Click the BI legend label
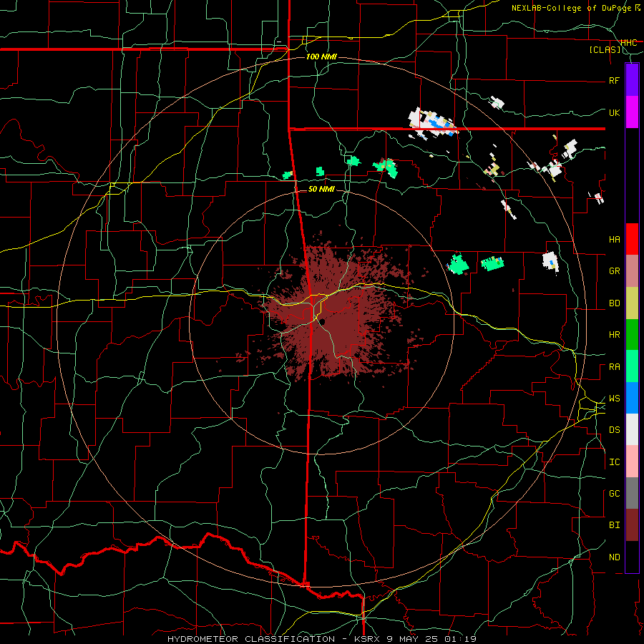Screen dimensions: 644x644 pyautogui.click(x=615, y=525)
